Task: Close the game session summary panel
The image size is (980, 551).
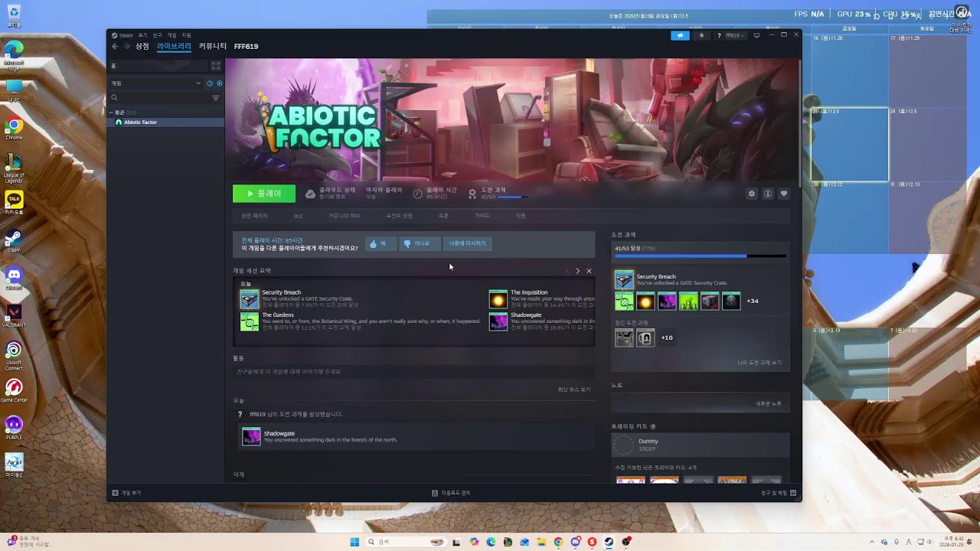Action: tap(589, 271)
